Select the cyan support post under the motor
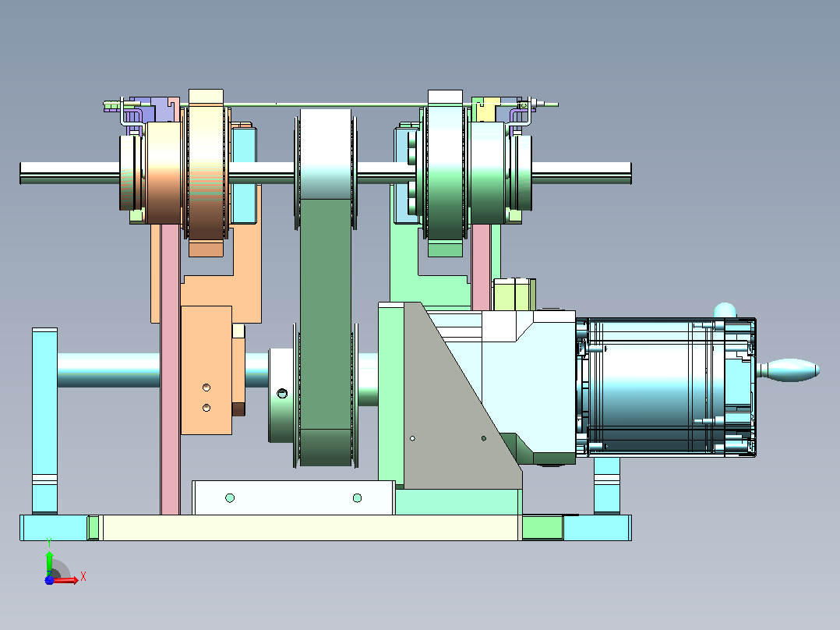Viewport: 840px width, 630px height. (607, 486)
